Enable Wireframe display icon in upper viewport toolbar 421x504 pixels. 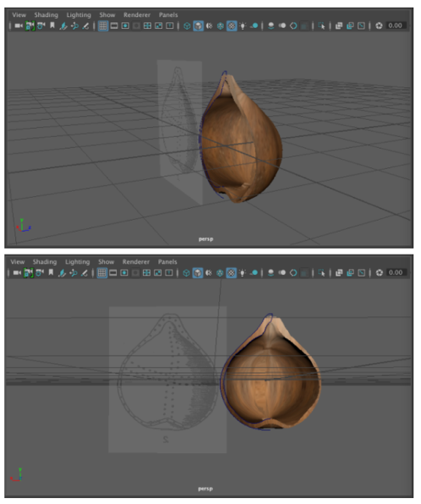tap(187, 25)
